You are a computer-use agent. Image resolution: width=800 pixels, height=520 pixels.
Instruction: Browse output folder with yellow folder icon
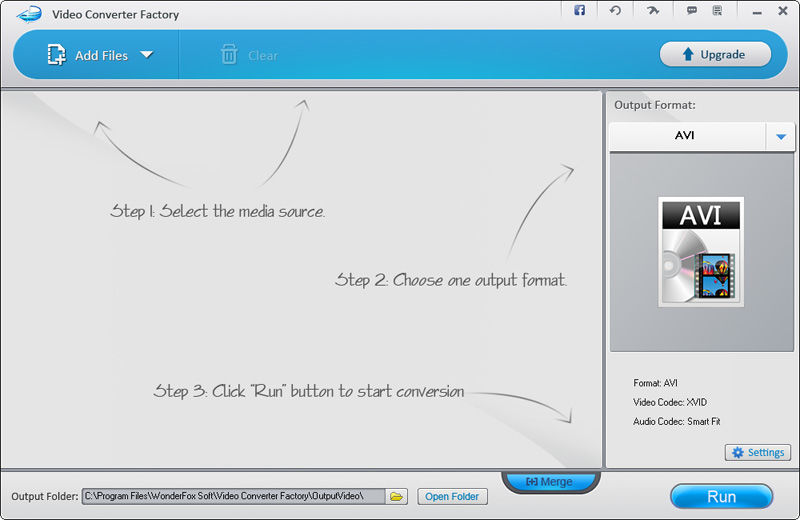click(x=396, y=497)
